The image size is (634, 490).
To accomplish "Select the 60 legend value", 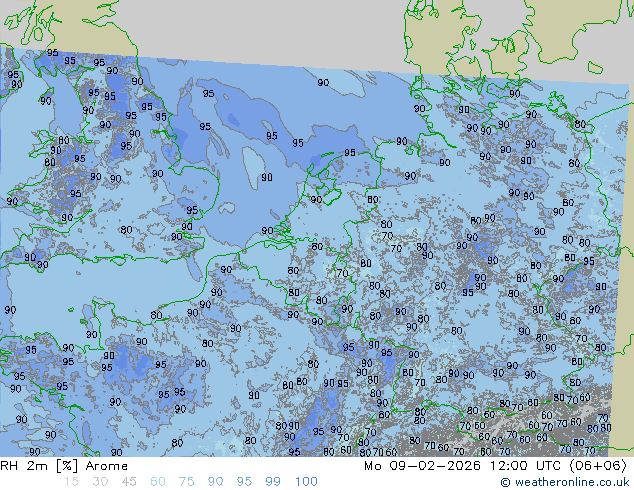I will [158, 482].
